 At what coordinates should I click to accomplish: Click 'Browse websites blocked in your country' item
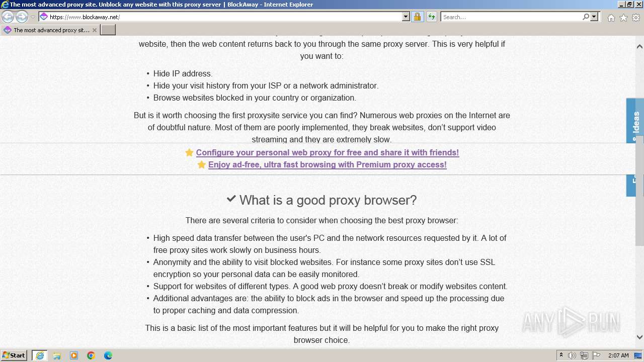(255, 98)
